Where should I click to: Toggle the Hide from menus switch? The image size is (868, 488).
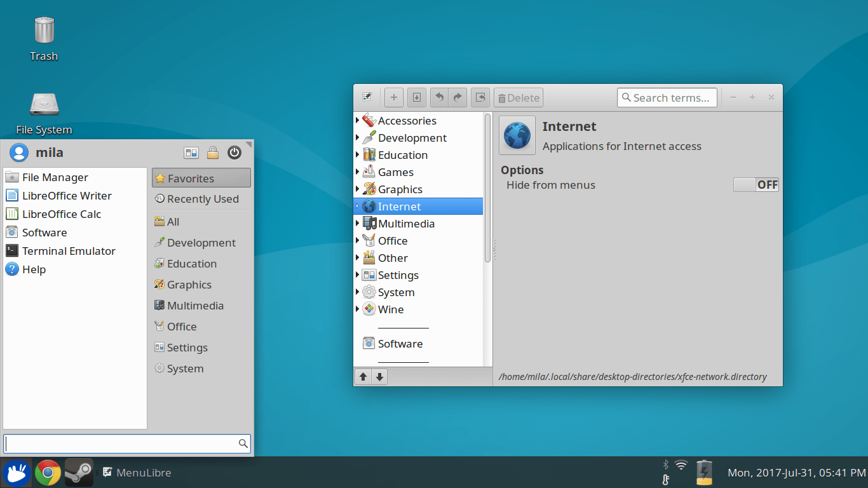[x=756, y=184]
